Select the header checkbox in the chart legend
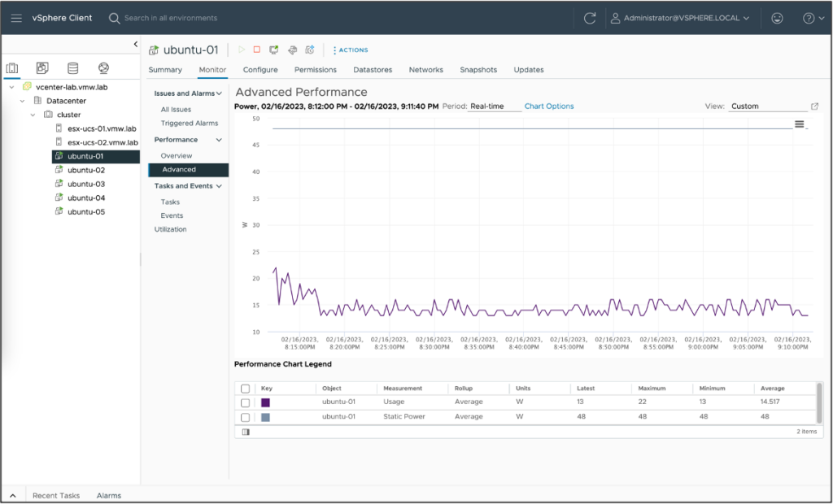The width and height of the screenshot is (833, 504). point(245,388)
